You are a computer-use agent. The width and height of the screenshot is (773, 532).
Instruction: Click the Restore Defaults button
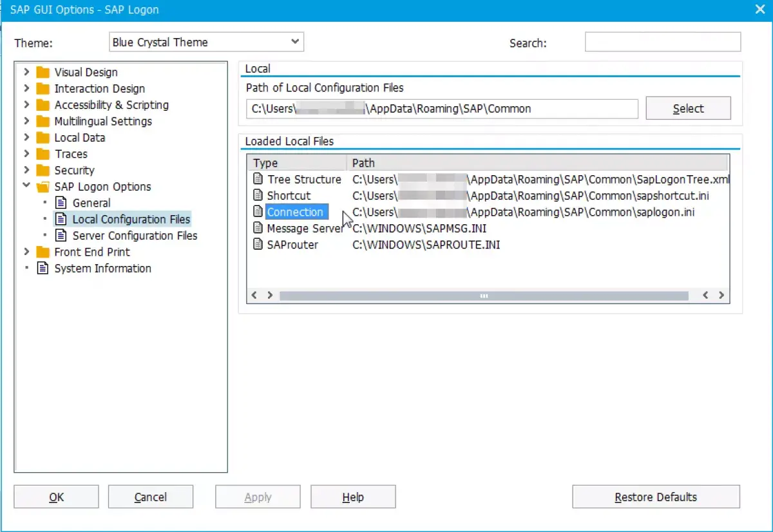[x=656, y=497]
